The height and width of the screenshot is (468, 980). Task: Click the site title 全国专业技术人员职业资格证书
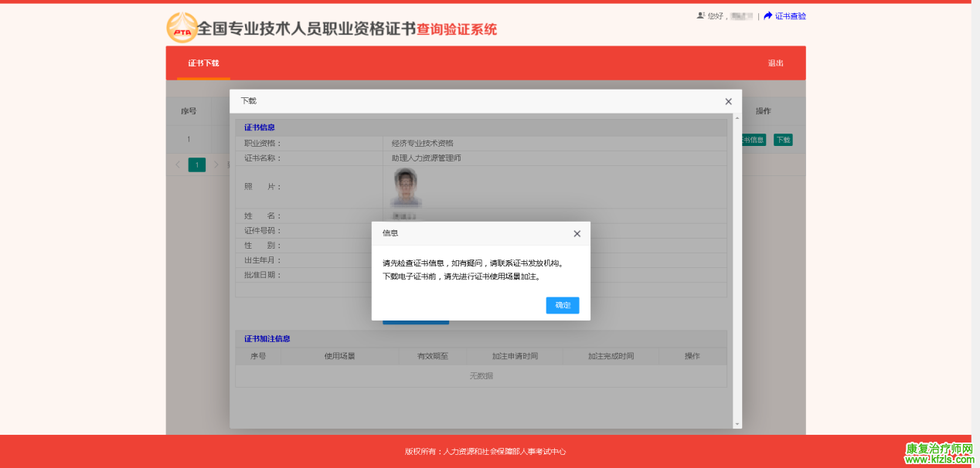point(306,29)
